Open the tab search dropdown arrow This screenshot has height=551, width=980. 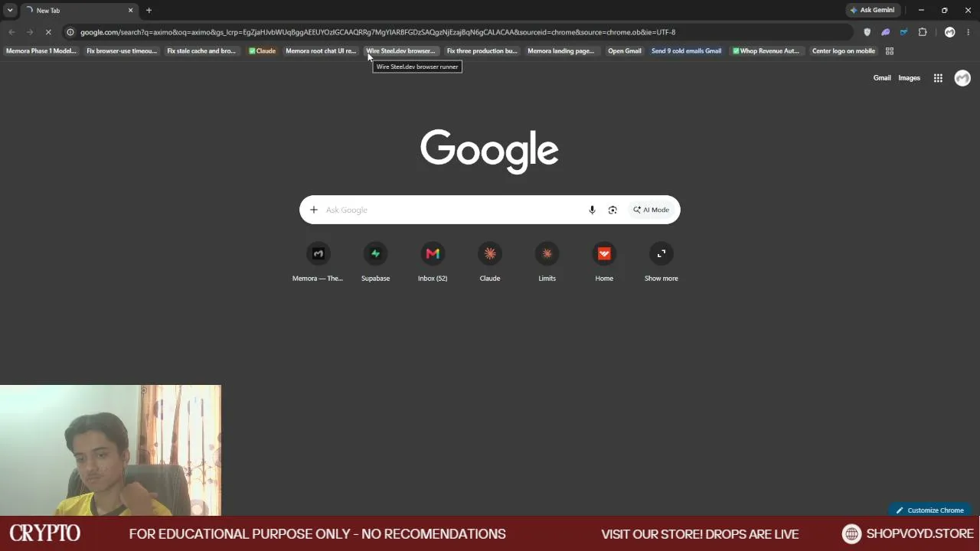[10, 10]
